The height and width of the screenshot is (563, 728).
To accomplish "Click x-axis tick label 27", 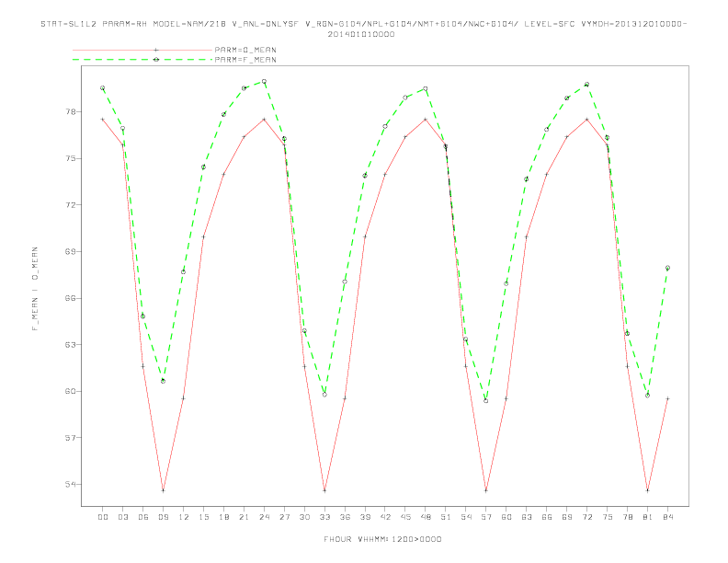I will (x=284, y=517).
